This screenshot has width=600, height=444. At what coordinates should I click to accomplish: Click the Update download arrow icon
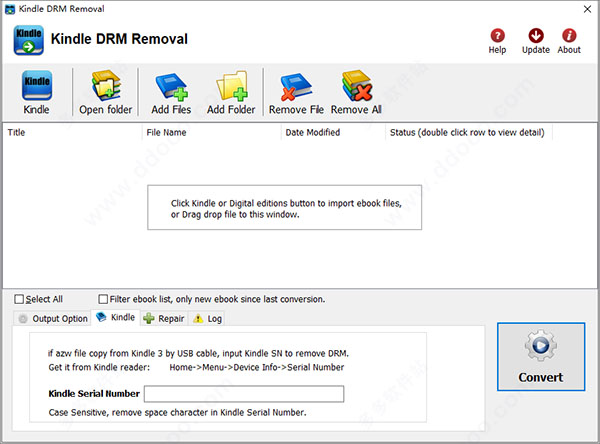tap(536, 36)
